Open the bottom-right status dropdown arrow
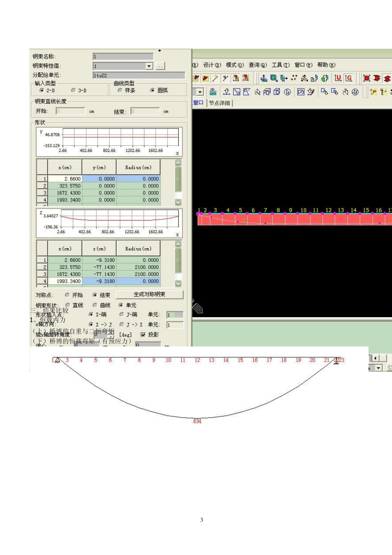 point(379,368)
